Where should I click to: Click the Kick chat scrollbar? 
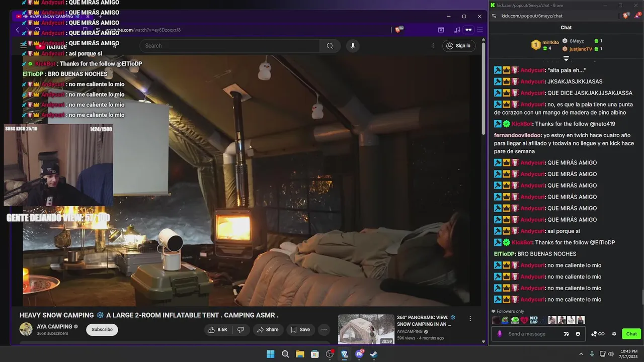(642, 298)
